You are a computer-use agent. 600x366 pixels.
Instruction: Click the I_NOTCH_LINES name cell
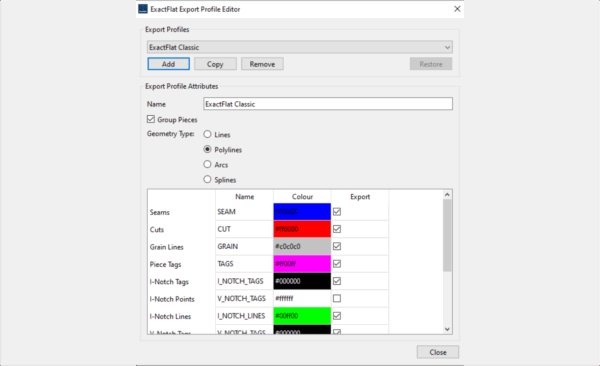tap(245, 316)
